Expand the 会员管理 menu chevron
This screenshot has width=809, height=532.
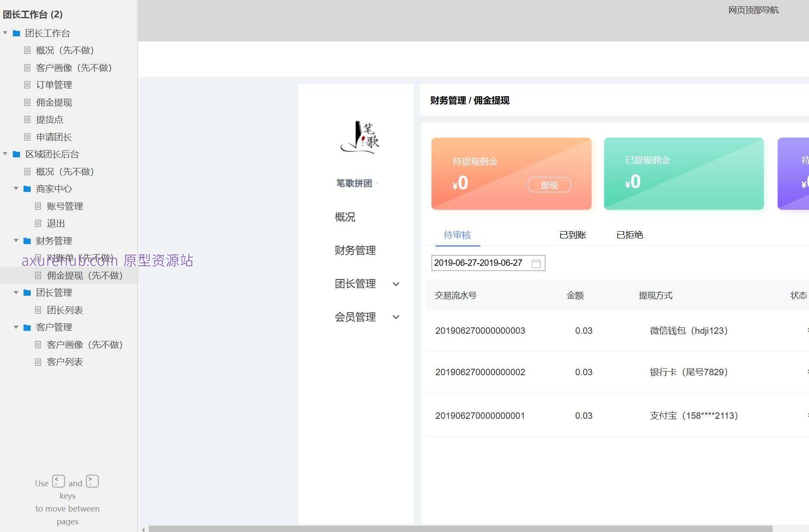point(396,317)
